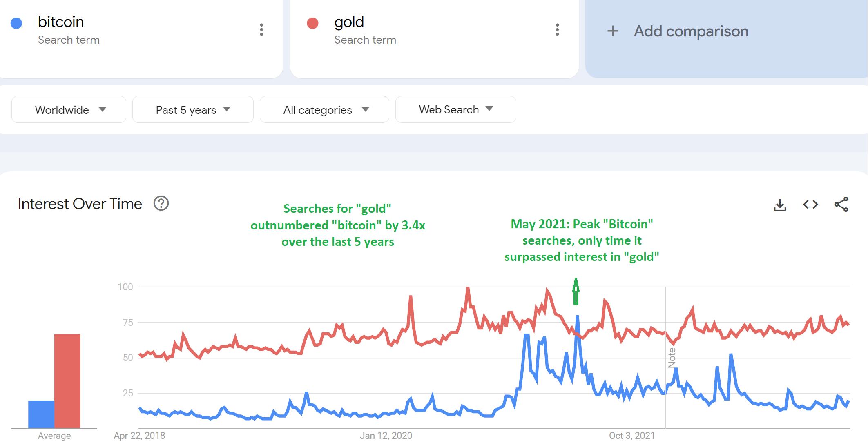
Task: Expand the All categories dropdown
Action: pos(324,109)
